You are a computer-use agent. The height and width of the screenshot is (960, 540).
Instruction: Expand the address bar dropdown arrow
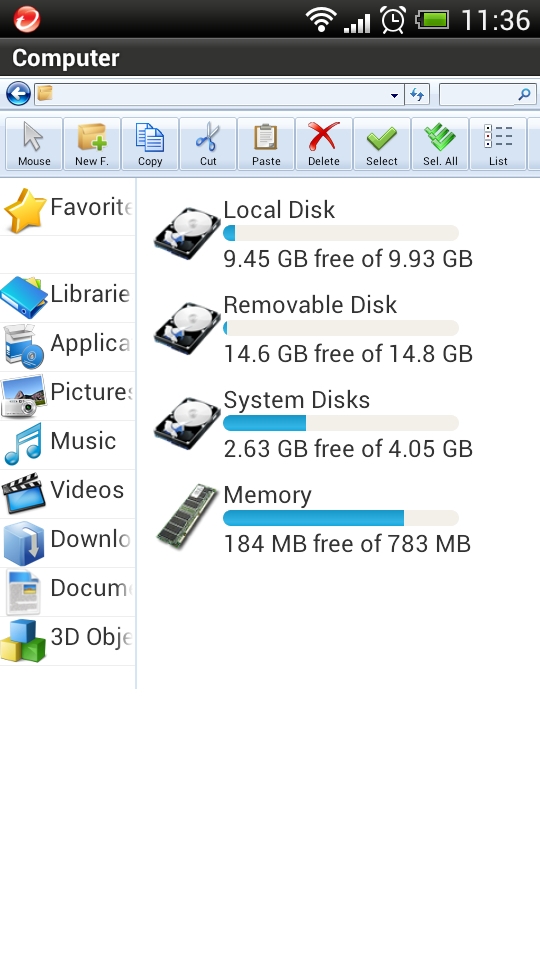(x=394, y=95)
